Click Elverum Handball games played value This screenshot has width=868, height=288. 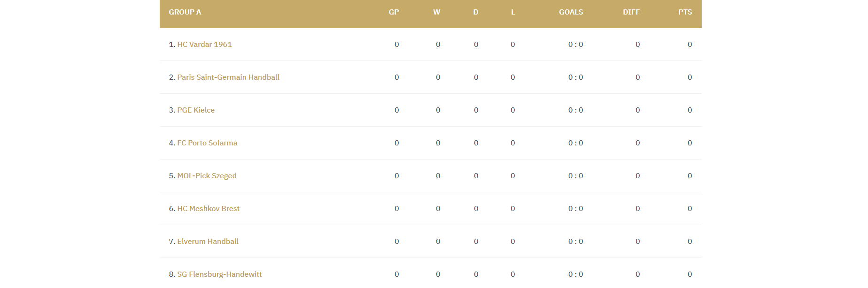click(x=397, y=242)
